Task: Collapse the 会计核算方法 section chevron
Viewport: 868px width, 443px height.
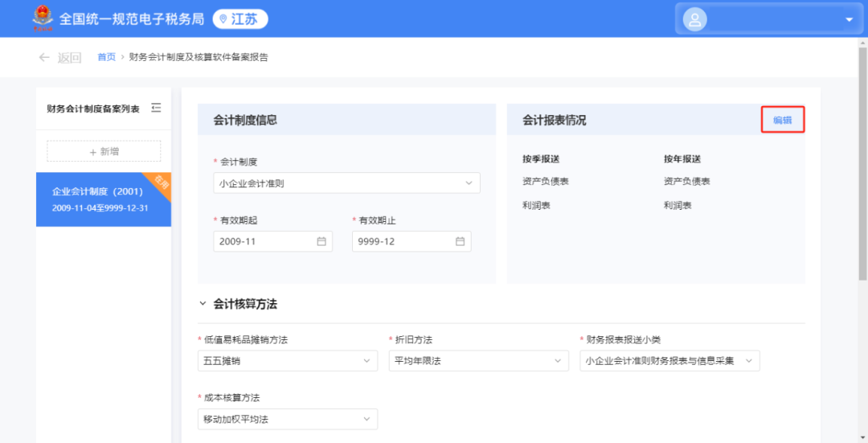Action: point(203,303)
